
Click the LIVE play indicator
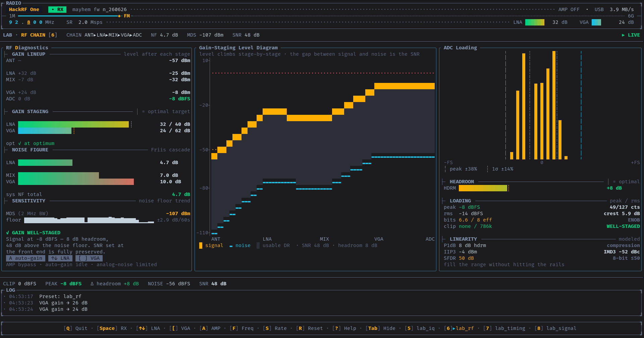631,35
